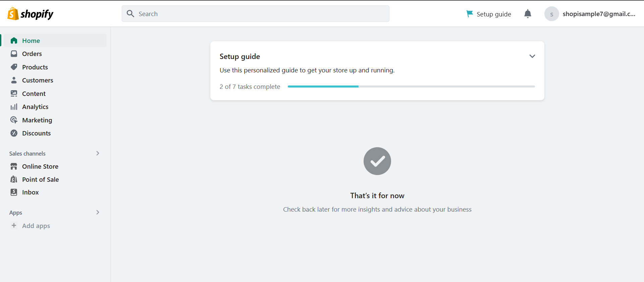The image size is (644, 282).
Task: Open the Discounts percent badge icon
Action: pyautogui.click(x=14, y=133)
